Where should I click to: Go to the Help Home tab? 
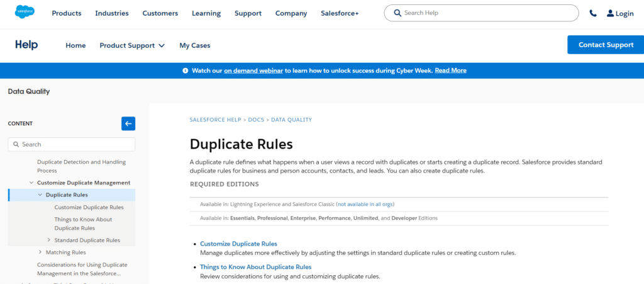(75, 45)
